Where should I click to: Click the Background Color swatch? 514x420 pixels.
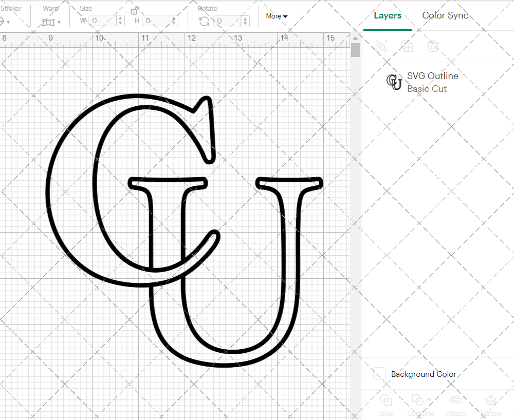(x=379, y=374)
